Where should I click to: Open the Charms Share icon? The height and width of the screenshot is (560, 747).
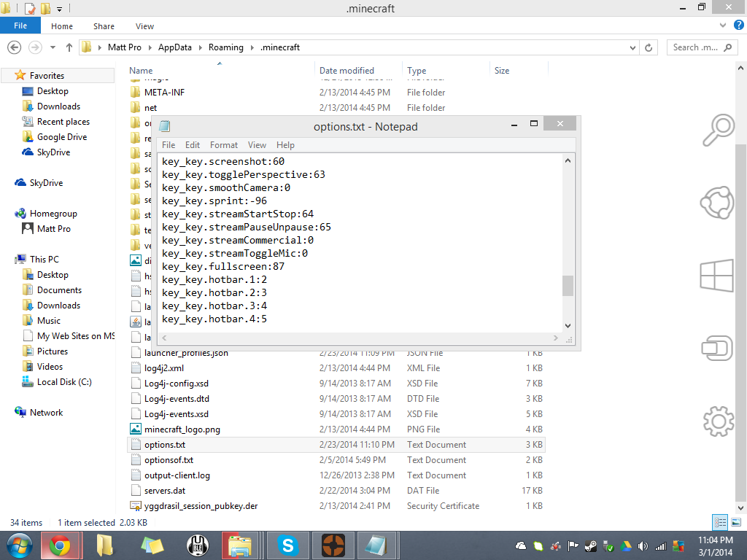718,203
